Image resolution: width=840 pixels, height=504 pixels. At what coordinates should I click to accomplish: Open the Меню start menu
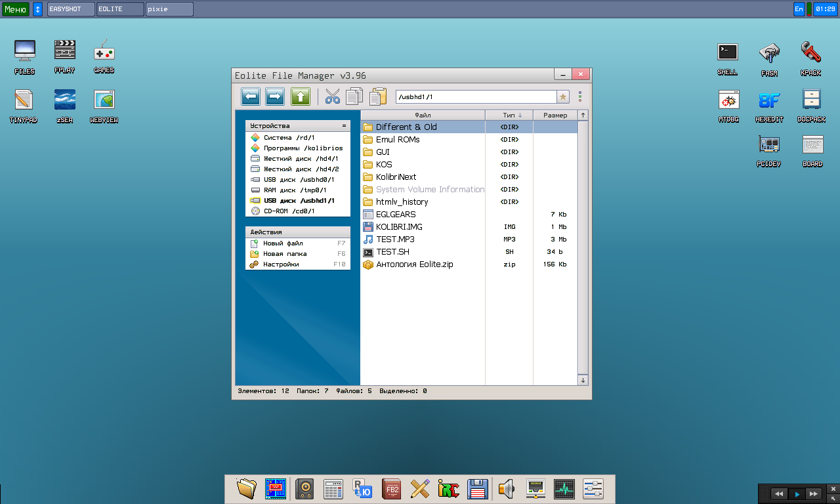coord(14,9)
